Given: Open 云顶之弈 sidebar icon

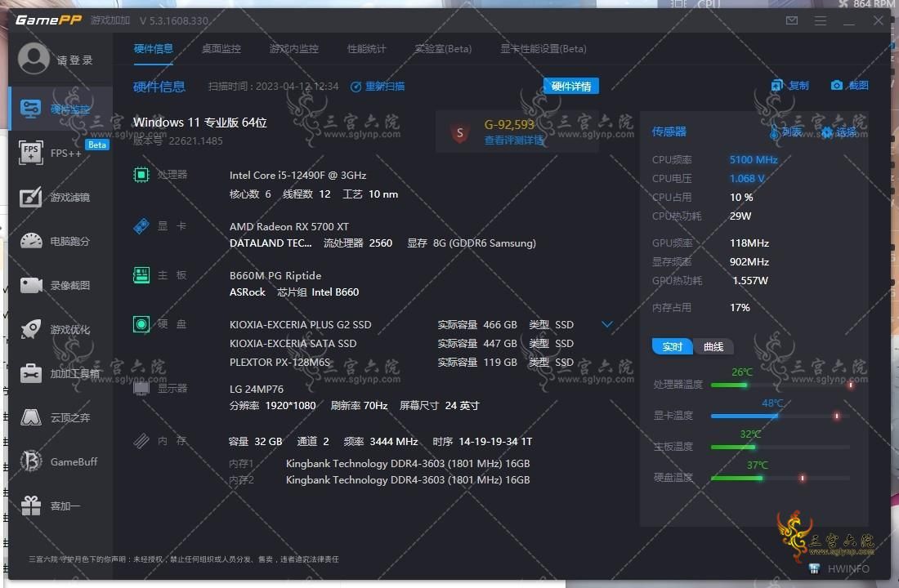Looking at the screenshot, I should pos(31,417).
